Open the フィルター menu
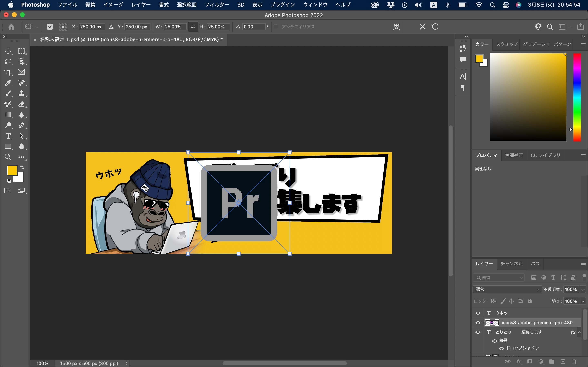Screen dimensions: 588x367 click(x=217, y=5)
